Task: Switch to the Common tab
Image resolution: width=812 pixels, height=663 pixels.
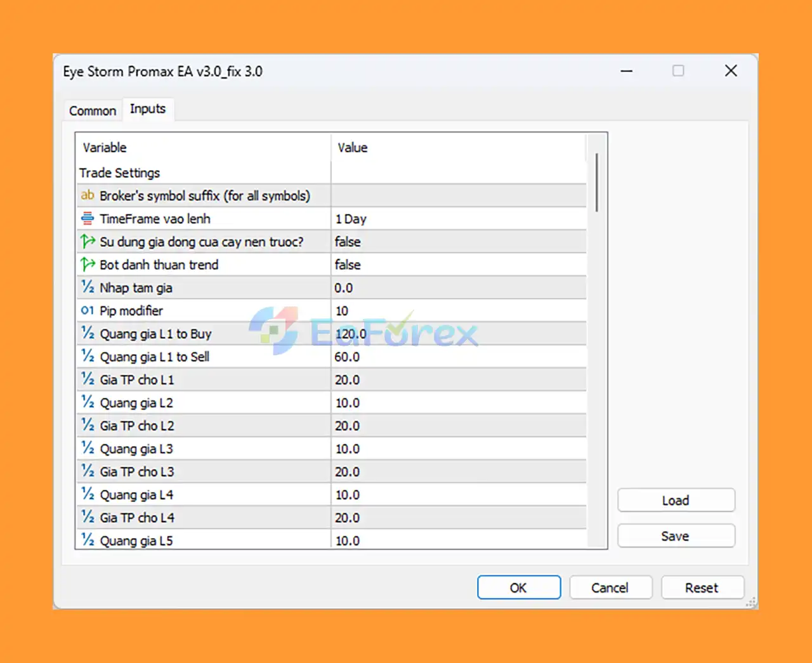Action: [93, 110]
